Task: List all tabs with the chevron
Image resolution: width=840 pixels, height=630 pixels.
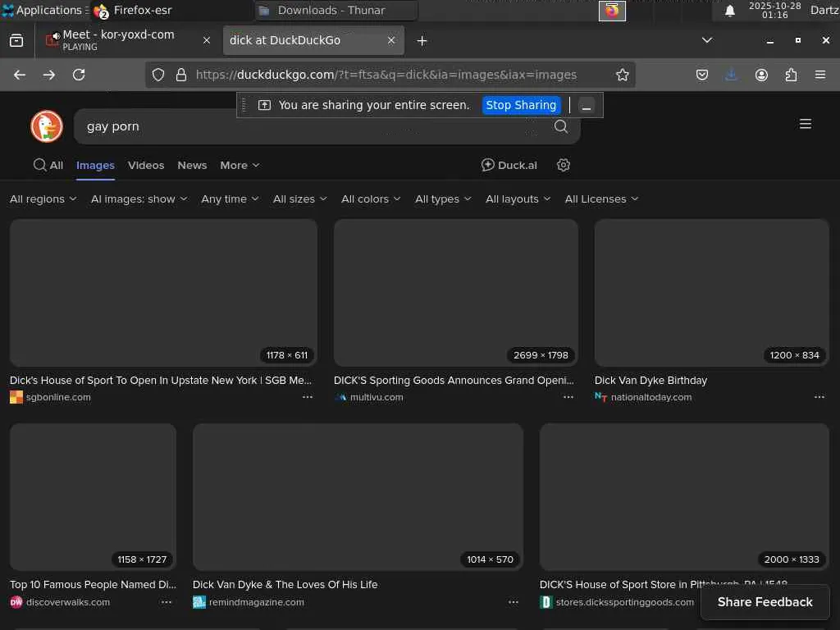Action: 707,40
